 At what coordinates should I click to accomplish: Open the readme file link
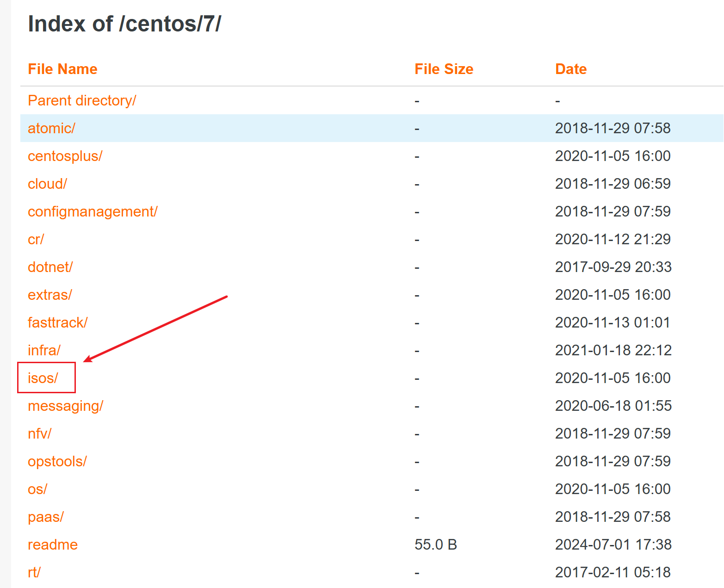(x=53, y=545)
